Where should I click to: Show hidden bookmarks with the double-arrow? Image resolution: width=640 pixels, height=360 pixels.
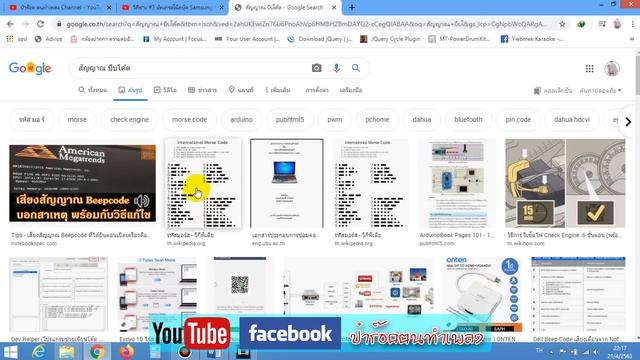632,39
